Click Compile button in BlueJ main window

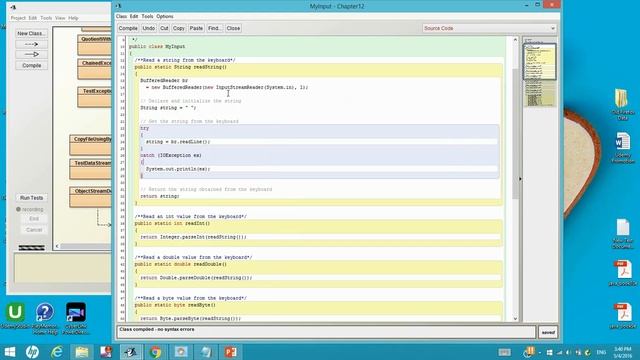pos(31,65)
